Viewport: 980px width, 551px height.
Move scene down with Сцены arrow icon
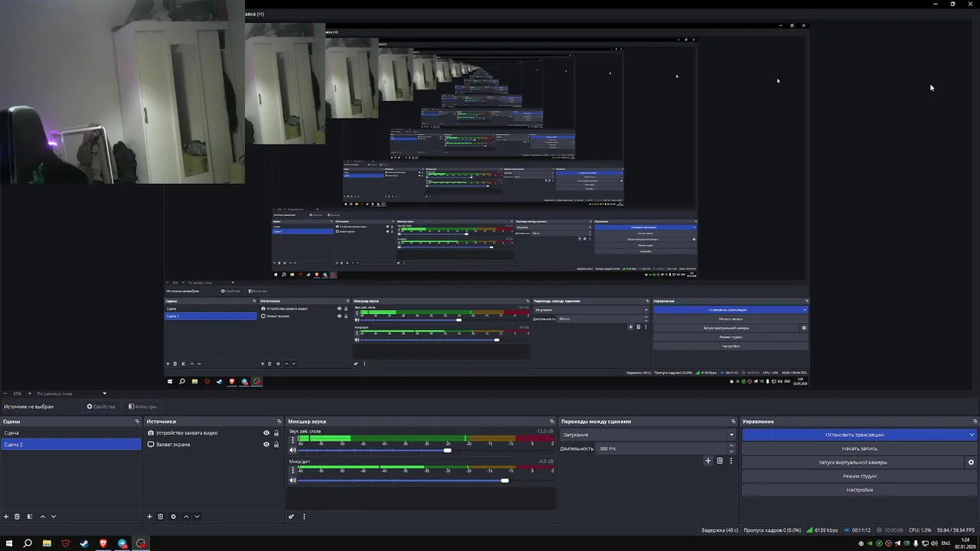pos(54,517)
